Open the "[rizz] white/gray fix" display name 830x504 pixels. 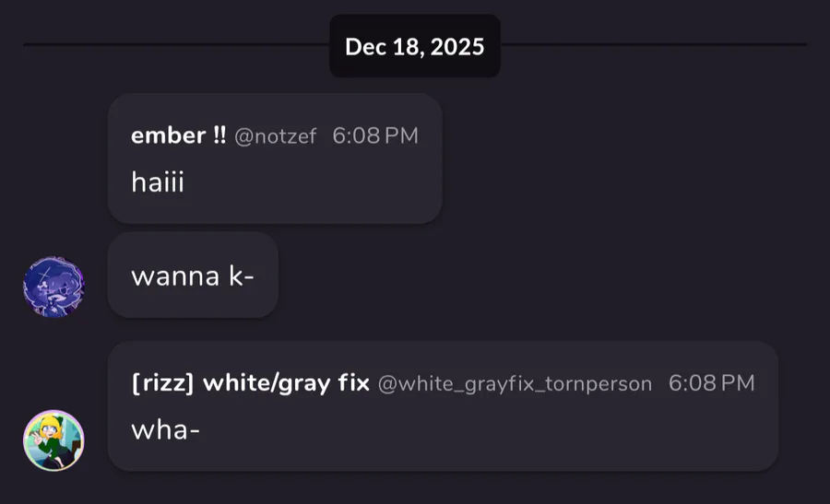point(250,383)
